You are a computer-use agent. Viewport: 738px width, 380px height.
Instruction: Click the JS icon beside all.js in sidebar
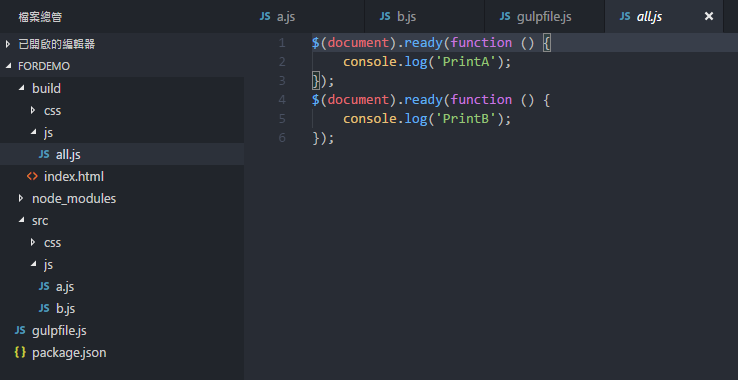[44, 154]
